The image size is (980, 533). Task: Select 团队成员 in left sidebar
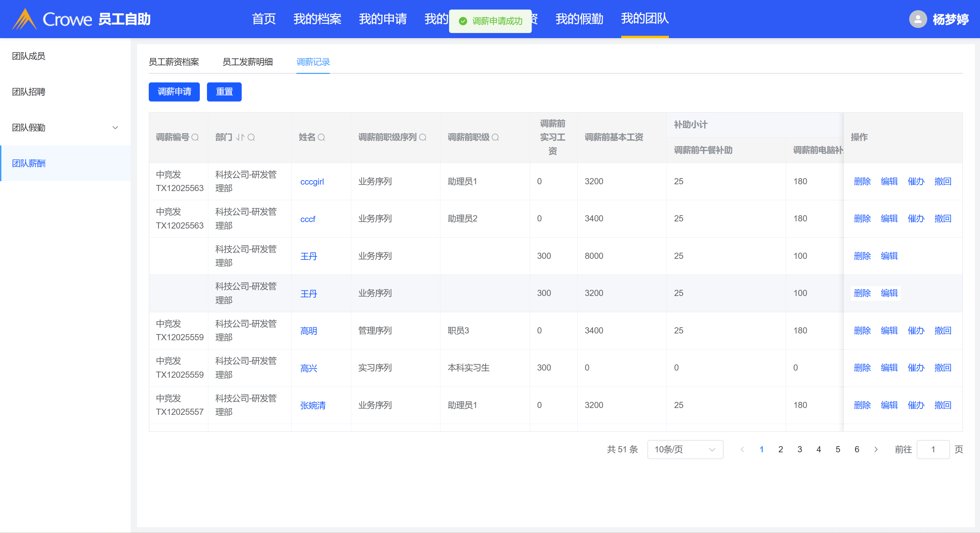coord(29,56)
